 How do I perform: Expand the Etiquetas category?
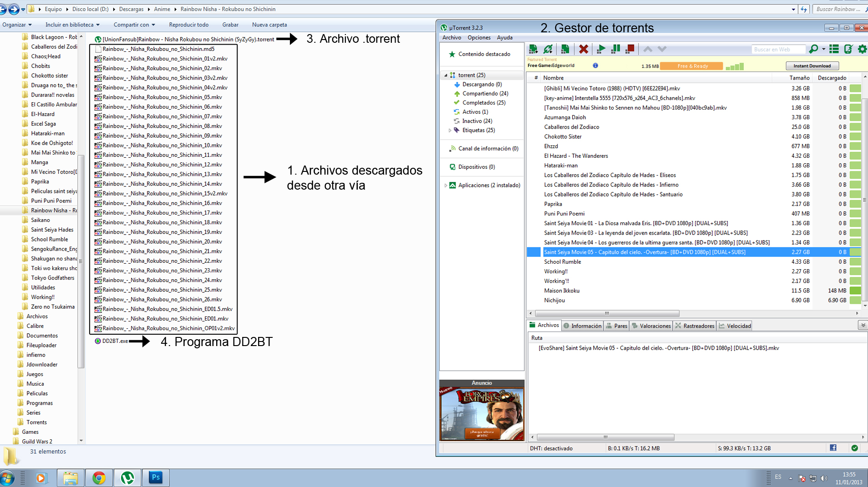(450, 130)
